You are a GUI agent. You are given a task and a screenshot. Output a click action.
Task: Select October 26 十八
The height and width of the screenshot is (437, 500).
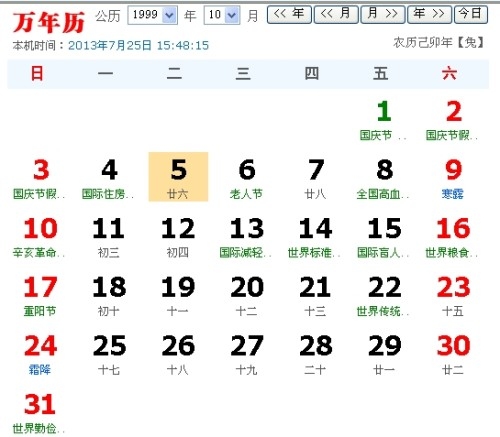tap(178, 354)
